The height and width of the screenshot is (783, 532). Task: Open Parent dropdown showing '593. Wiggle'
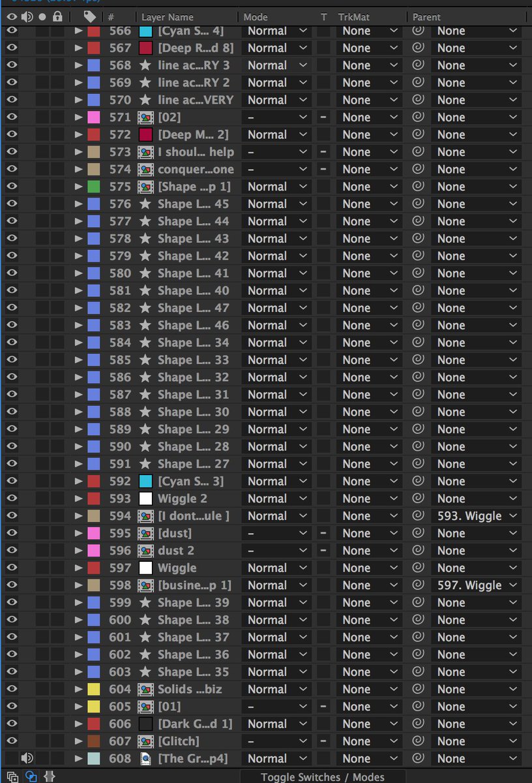pos(477,516)
